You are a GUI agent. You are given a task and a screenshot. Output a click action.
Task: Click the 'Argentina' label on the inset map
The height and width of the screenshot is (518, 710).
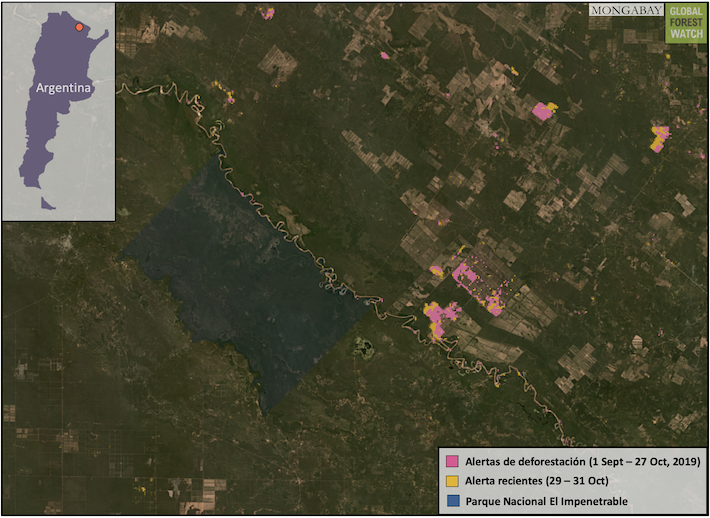[x=63, y=88]
